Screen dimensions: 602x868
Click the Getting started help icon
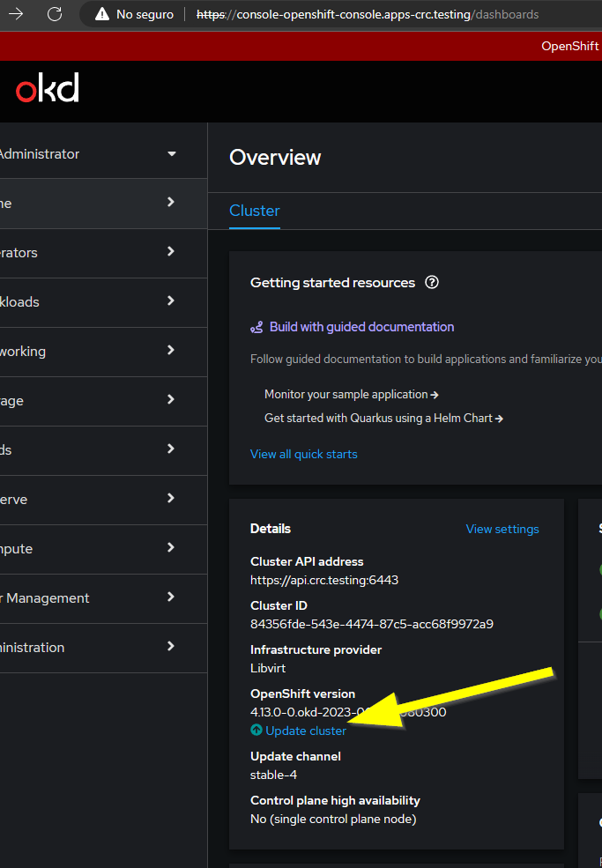coord(431,283)
